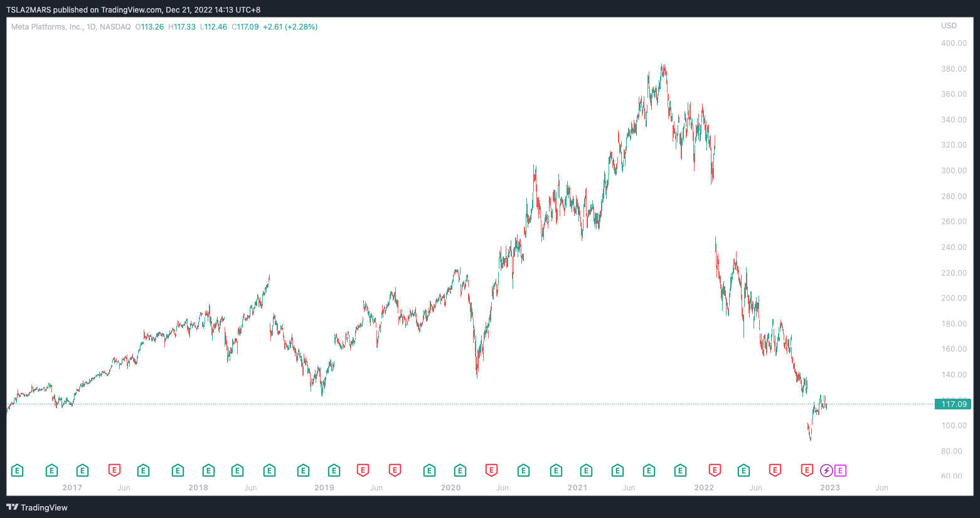Click the red earnings marker just after Jun 2019

395,470
